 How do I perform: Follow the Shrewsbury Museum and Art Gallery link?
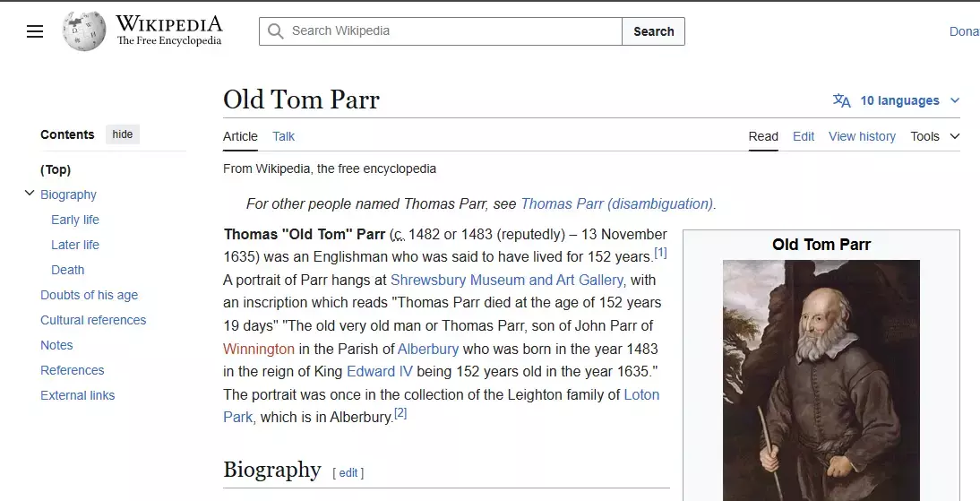507,280
